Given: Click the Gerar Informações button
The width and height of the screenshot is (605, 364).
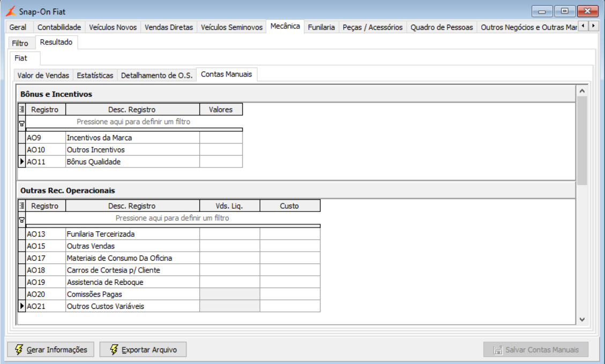Looking at the screenshot, I should [50, 350].
